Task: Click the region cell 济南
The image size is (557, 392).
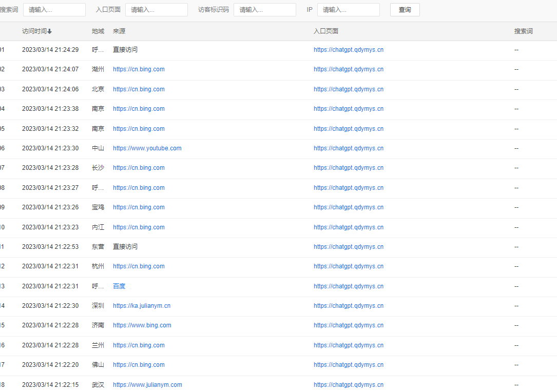Action: (98, 325)
